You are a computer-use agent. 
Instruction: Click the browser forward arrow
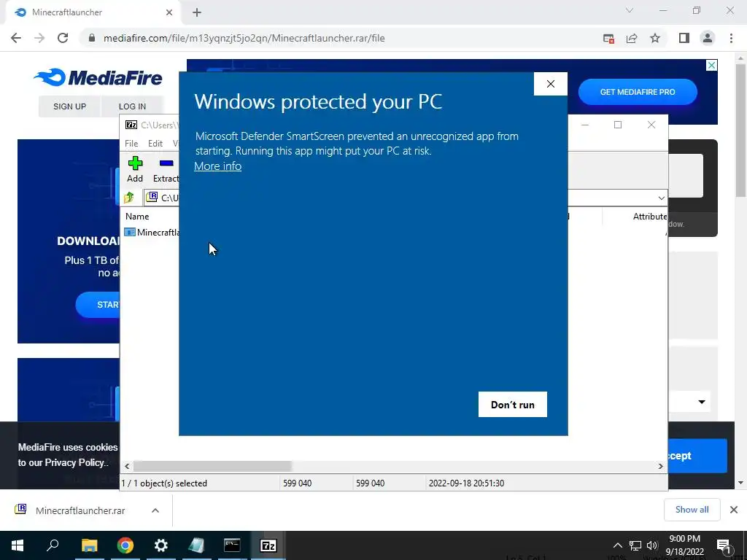point(39,38)
